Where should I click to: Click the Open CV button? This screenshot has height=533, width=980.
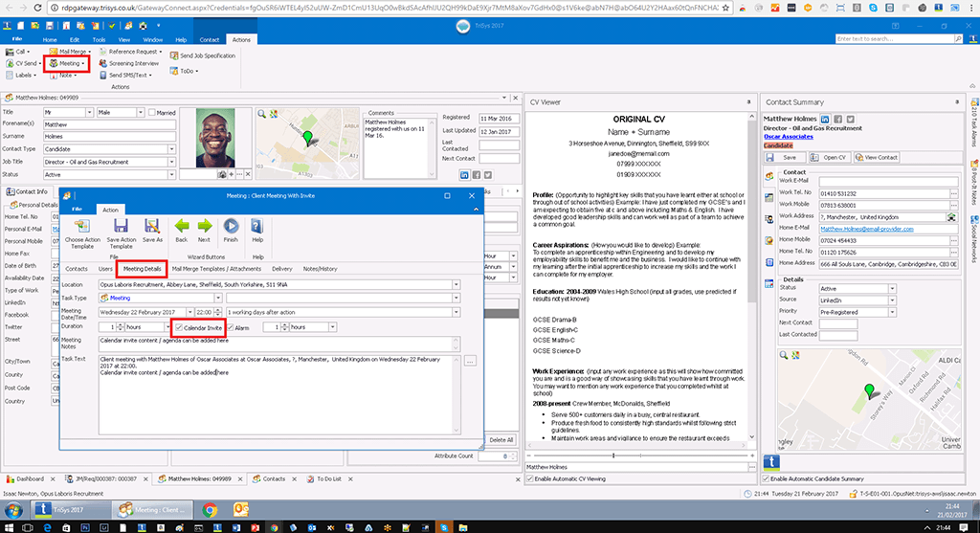(x=829, y=158)
